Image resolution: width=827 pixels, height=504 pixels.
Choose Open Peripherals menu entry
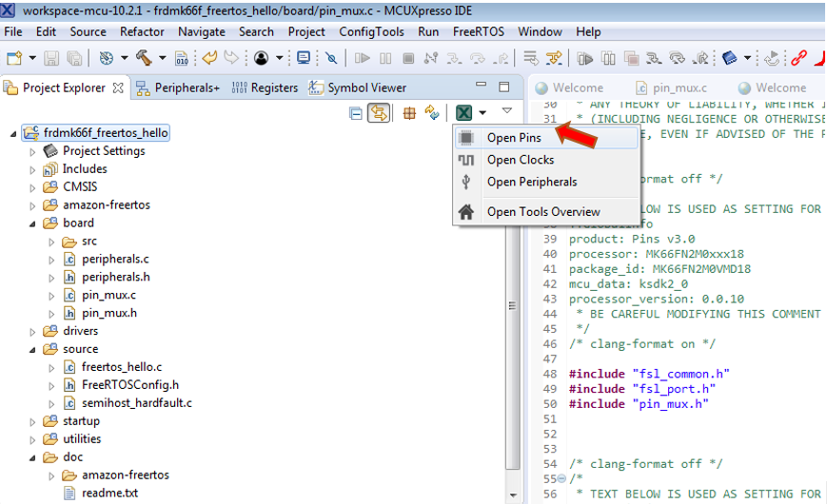(x=546, y=182)
